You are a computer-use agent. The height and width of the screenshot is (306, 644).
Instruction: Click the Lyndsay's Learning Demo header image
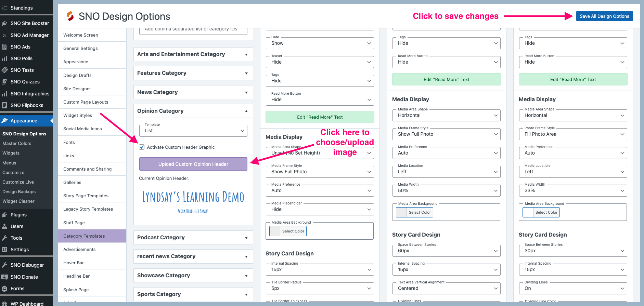[x=193, y=202]
